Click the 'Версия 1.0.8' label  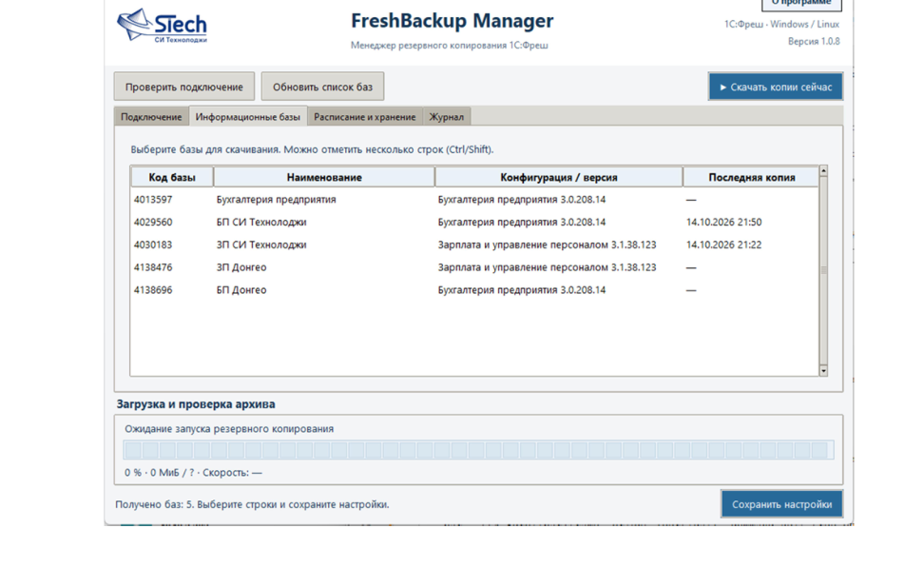[814, 41]
